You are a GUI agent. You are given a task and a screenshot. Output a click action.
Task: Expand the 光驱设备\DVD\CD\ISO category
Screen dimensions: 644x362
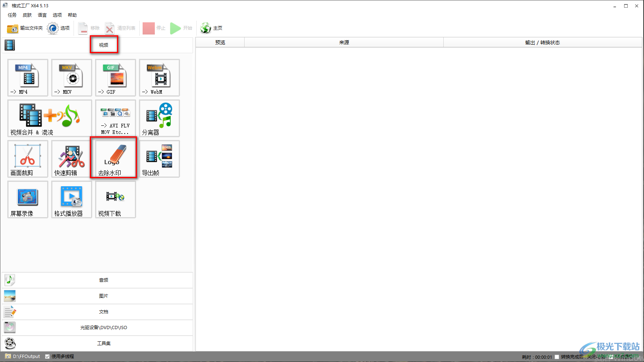[98, 328]
